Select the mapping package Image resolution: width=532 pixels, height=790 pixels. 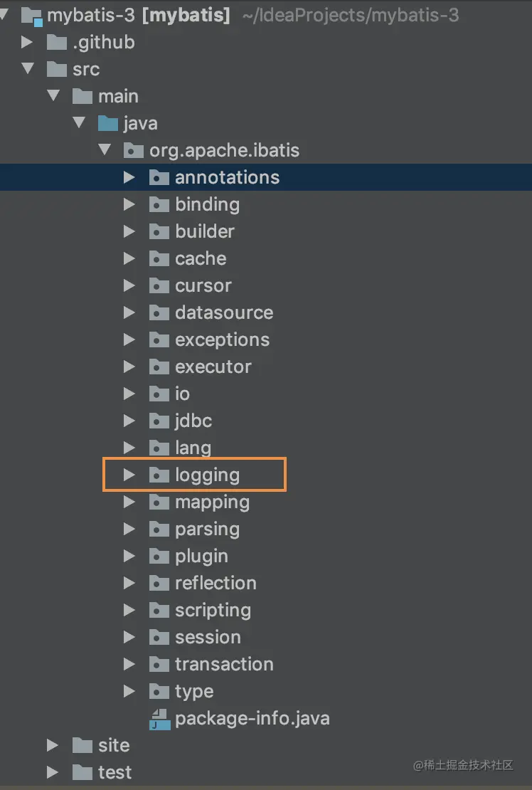212,502
